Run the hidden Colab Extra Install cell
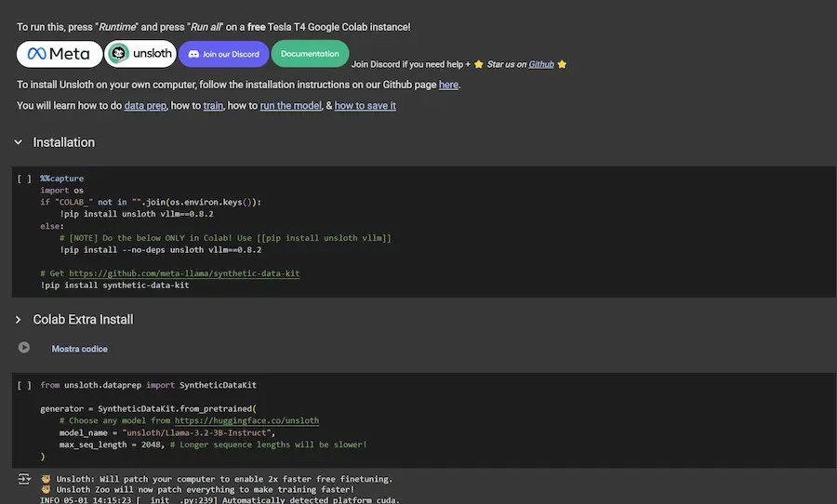837x504 pixels. point(24,348)
